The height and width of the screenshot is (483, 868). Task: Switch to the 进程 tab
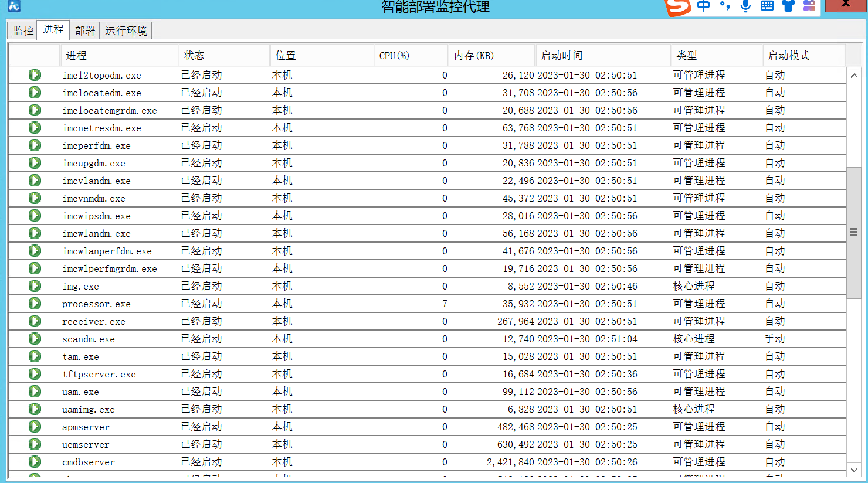(x=53, y=29)
